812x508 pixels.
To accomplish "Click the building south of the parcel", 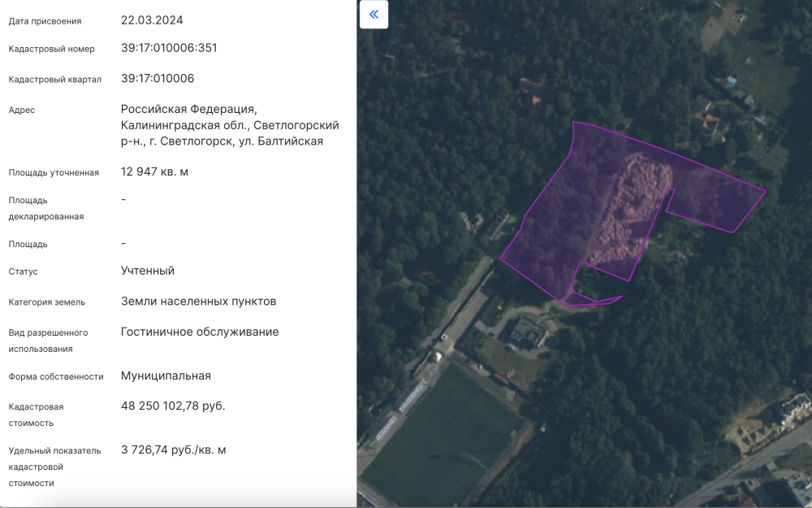I will click(x=528, y=332).
